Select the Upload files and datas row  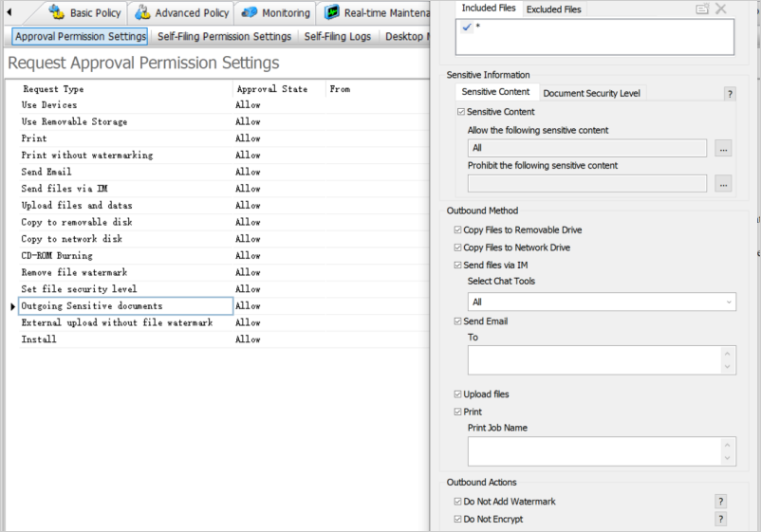(x=223, y=206)
